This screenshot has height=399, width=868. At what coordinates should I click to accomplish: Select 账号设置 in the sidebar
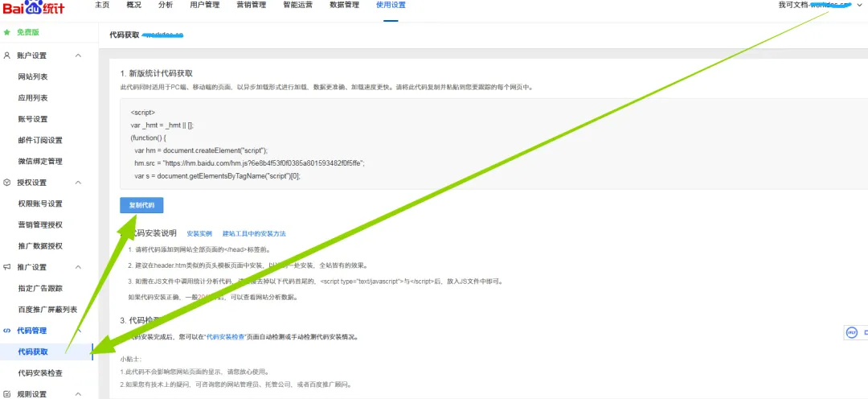coord(33,119)
